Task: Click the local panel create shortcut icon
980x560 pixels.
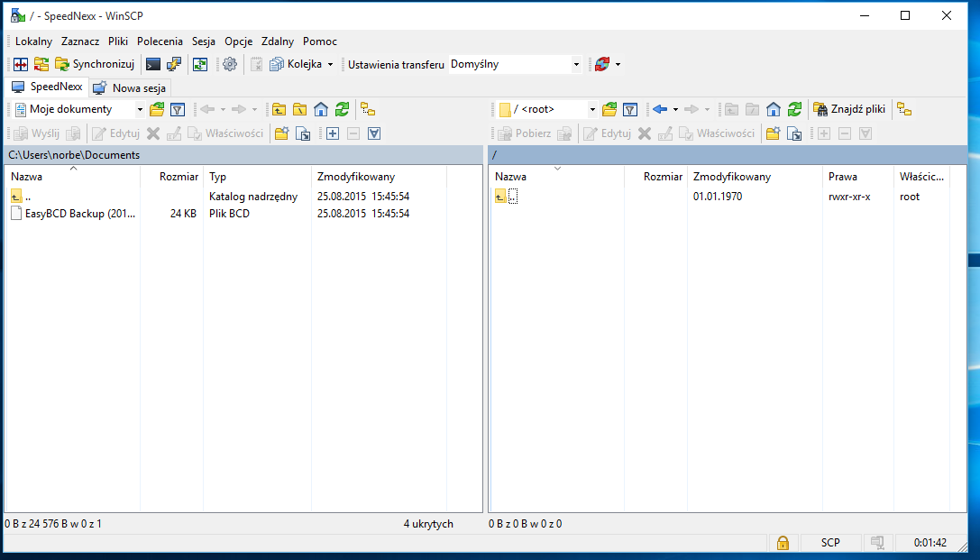Action: (303, 133)
